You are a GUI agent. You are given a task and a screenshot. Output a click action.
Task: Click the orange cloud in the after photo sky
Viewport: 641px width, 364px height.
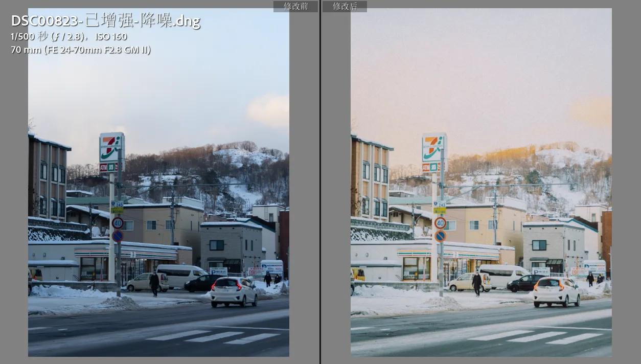pos(591,111)
